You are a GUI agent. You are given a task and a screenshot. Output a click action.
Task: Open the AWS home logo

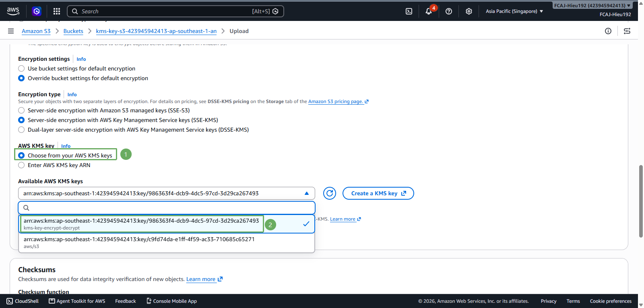[13, 11]
